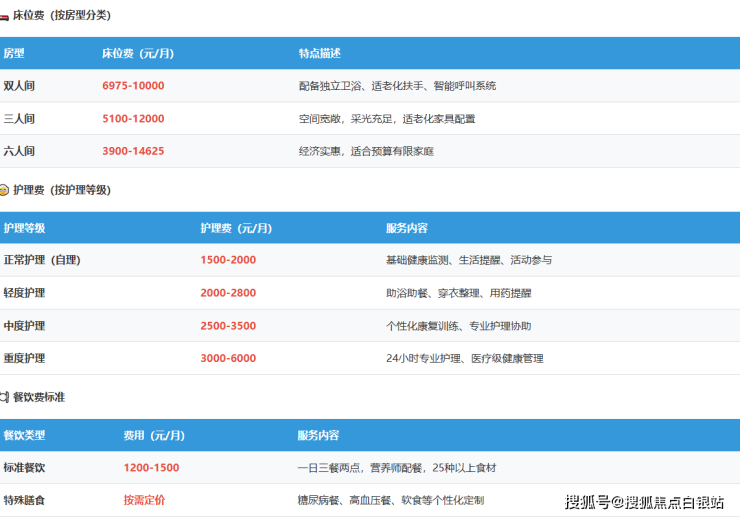Click the 床位费（元/月）column header

pyautogui.click(x=138, y=53)
